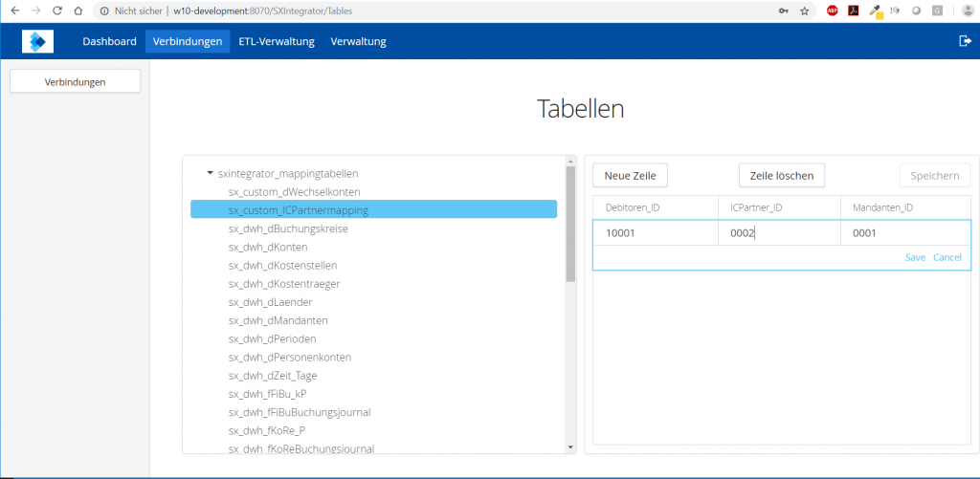
Task: Click the Verbindungen sidebar button
Action: click(x=75, y=82)
